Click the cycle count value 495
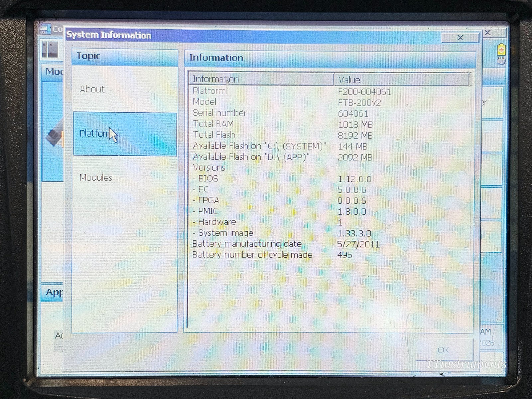This screenshot has height=399, width=532. point(344,255)
